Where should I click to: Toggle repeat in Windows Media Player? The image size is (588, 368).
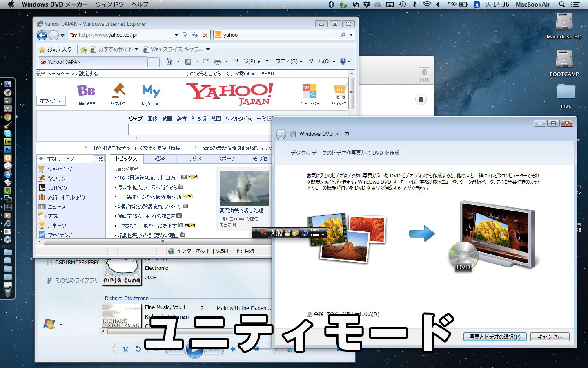click(x=138, y=349)
